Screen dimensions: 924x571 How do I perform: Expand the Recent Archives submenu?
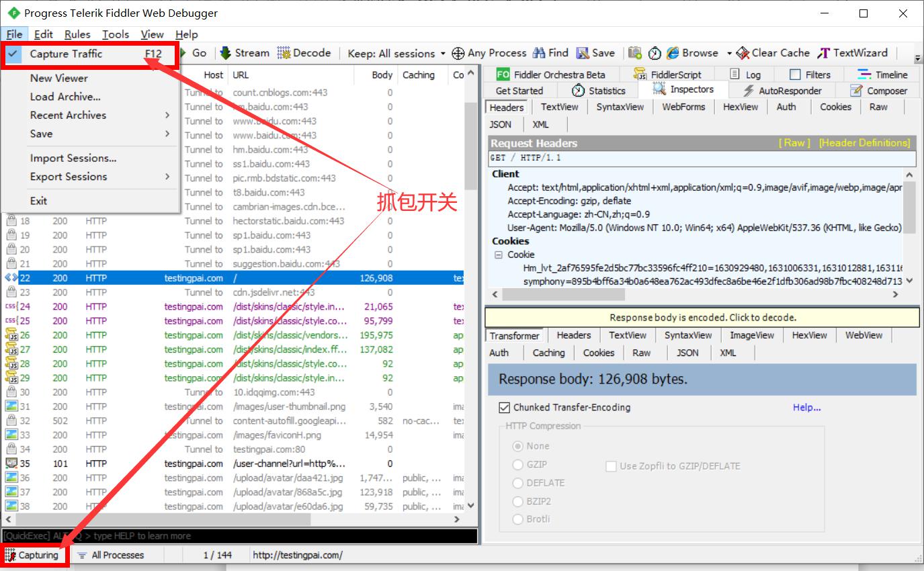(x=68, y=115)
